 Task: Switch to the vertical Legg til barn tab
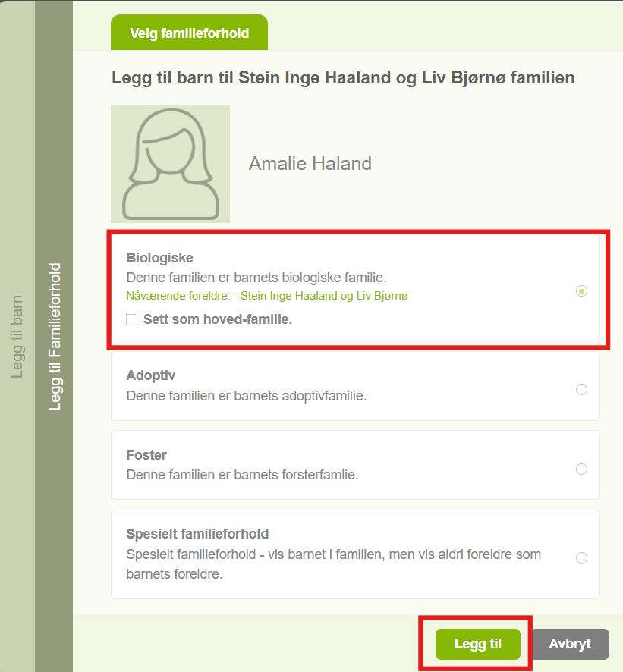(17, 337)
